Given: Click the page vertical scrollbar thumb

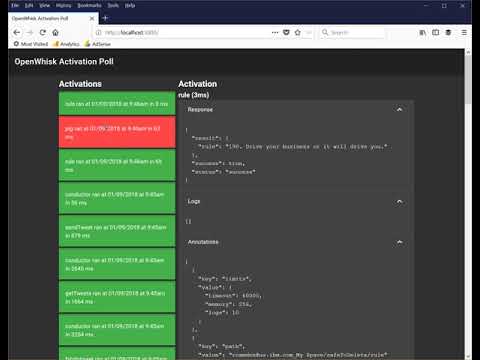Looking at the screenshot, I should pyautogui.click(x=468, y=80).
